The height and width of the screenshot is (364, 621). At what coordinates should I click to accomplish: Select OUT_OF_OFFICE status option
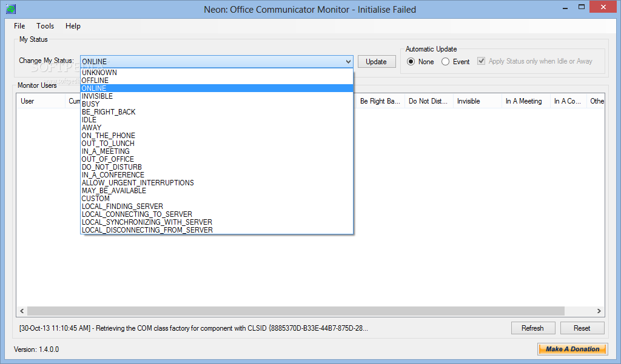pyautogui.click(x=217, y=159)
